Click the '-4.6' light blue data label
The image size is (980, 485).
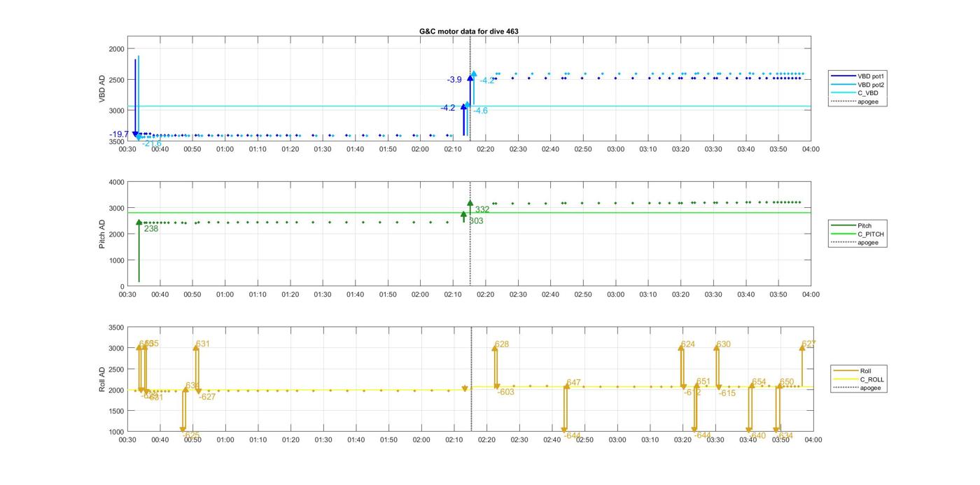coord(480,111)
